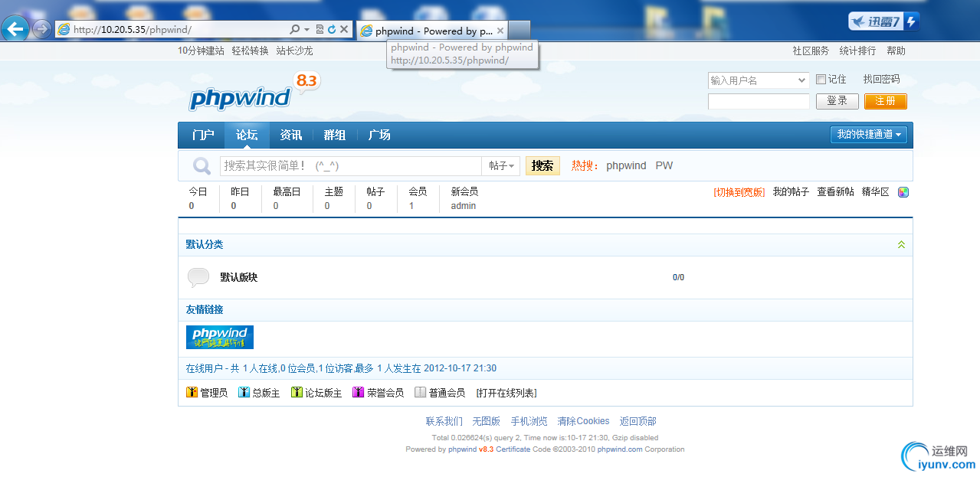This screenshot has width=980, height=477.
Task: Click the 搜索其实很简单 search input field
Action: point(351,166)
